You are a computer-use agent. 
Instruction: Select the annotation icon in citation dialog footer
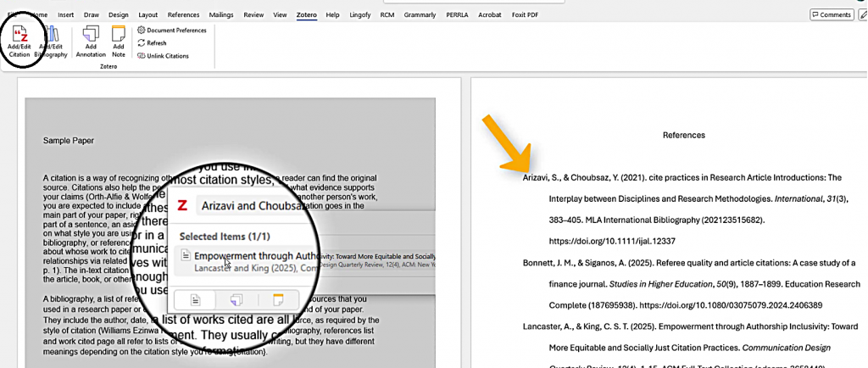coord(236,299)
